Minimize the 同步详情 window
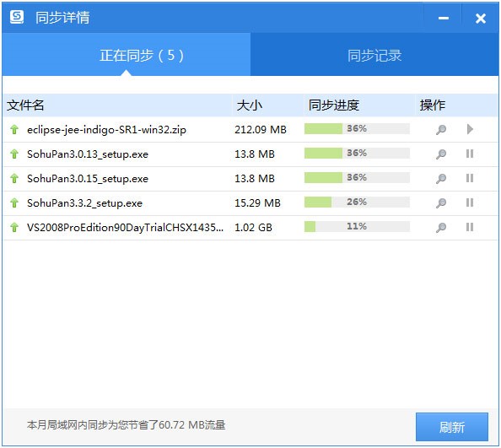501x448 pixels. point(443,18)
